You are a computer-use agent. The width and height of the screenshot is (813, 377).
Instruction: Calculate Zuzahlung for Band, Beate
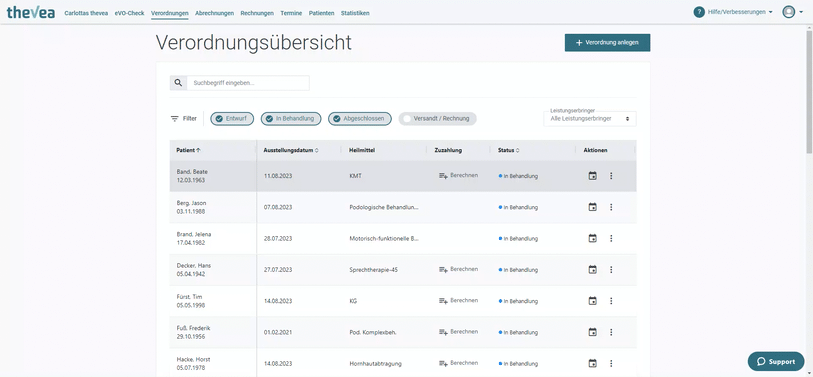coord(458,176)
